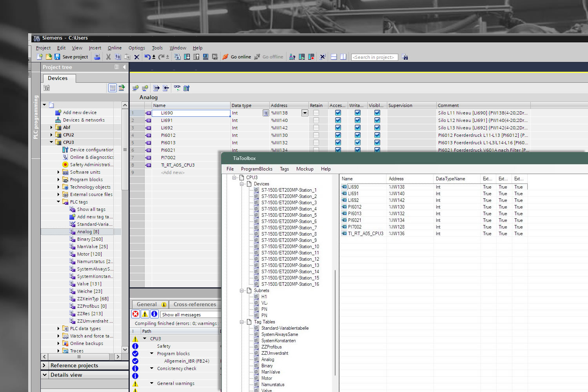Expand the Abf node in project tree
The image size is (588, 392).
[x=51, y=127]
